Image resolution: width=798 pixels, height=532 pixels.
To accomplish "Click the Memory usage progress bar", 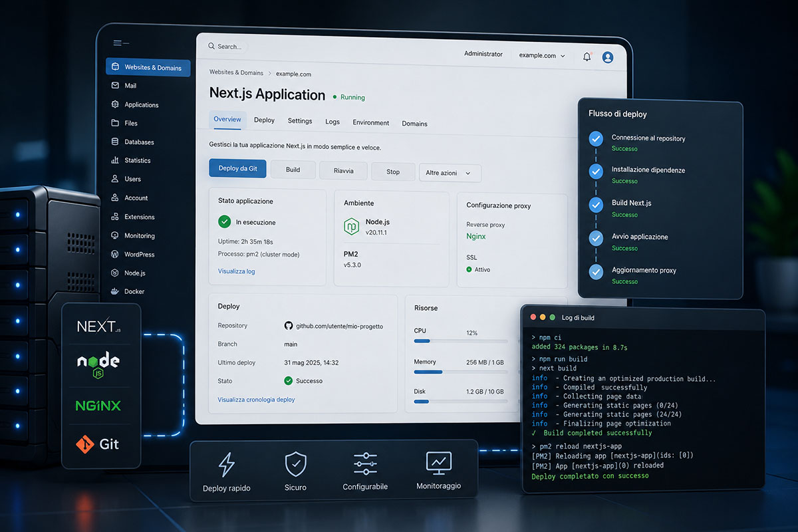I will coord(461,372).
